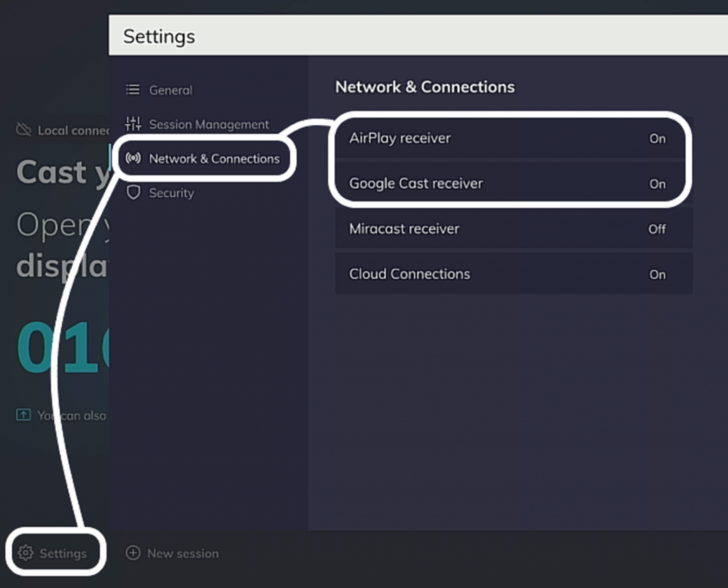
Task: Click the plus icon next to New session
Action: (x=133, y=553)
